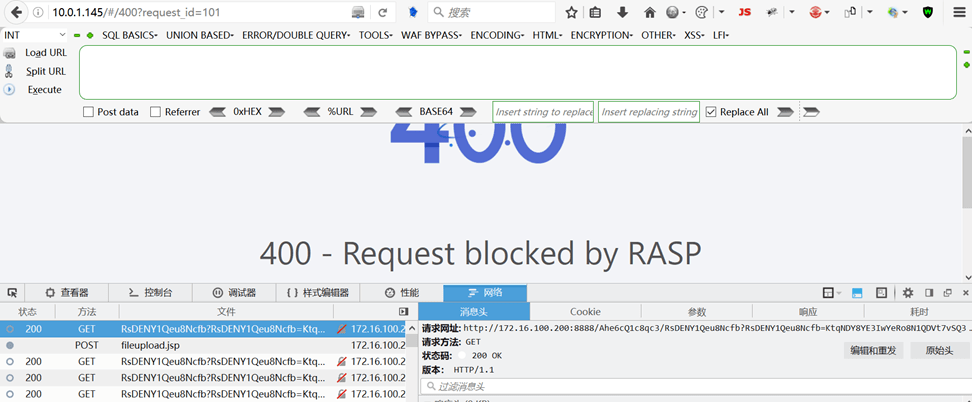The image size is (972, 402).
Task: Enable the Post data checkbox
Action: 88,112
